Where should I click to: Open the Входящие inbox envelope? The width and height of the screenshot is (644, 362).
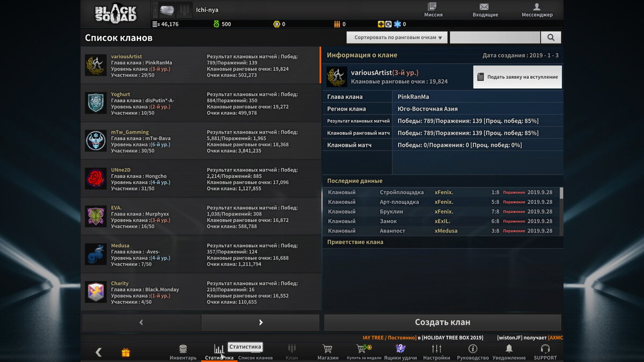tap(485, 10)
